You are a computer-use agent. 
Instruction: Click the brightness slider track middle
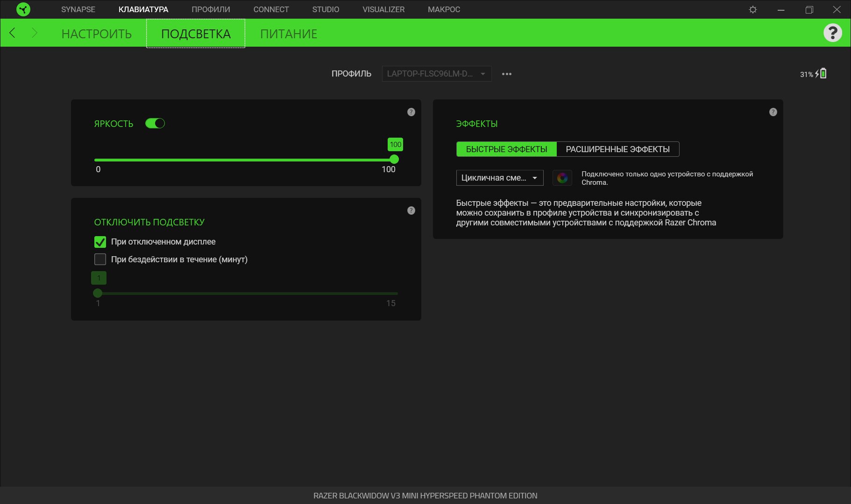click(x=246, y=160)
